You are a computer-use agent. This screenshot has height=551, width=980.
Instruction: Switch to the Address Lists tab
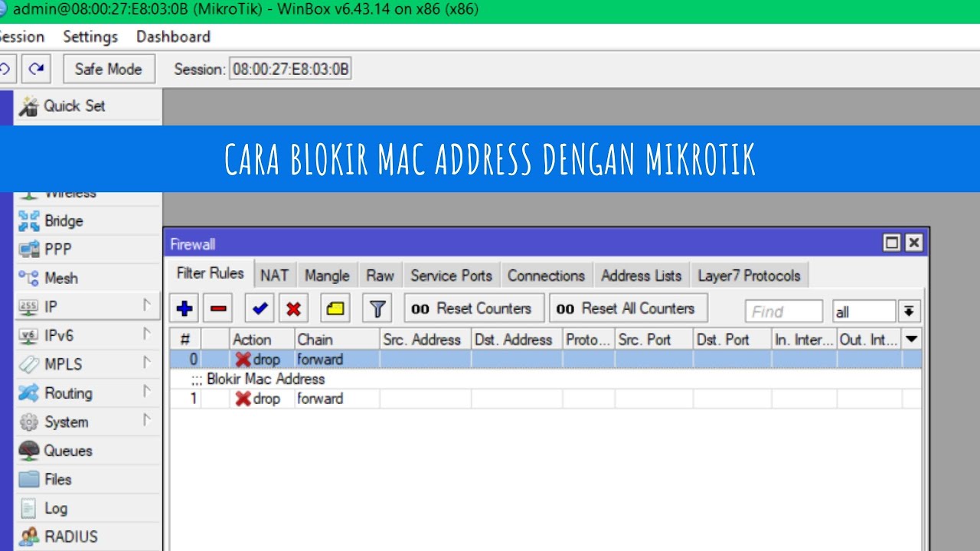click(641, 275)
